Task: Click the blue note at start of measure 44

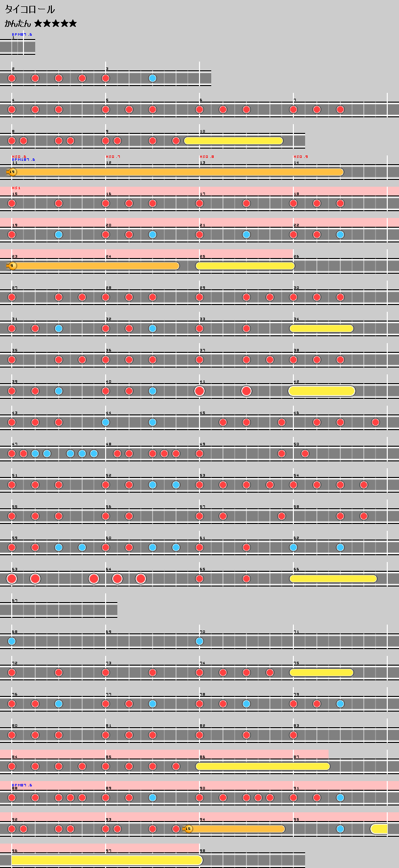Action: point(106,422)
